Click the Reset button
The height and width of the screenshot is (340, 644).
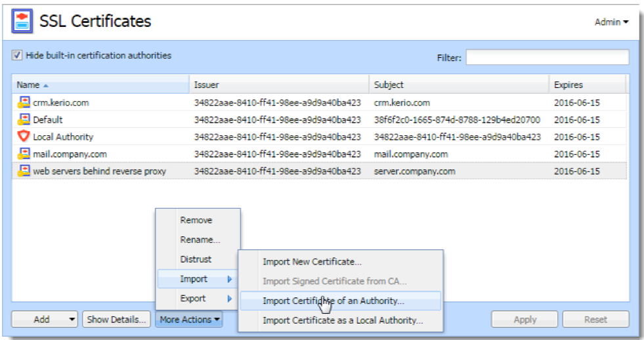595,319
